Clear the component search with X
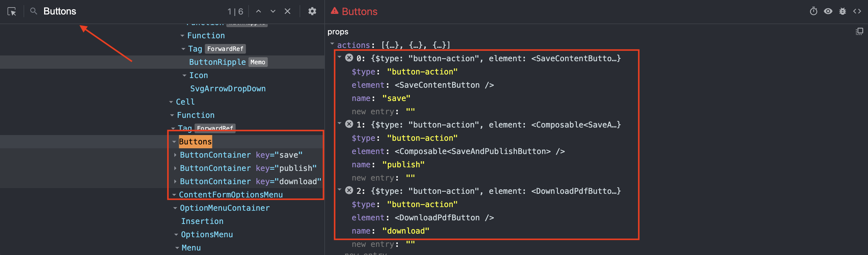This screenshot has width=868, height=255. pos(288,11)
